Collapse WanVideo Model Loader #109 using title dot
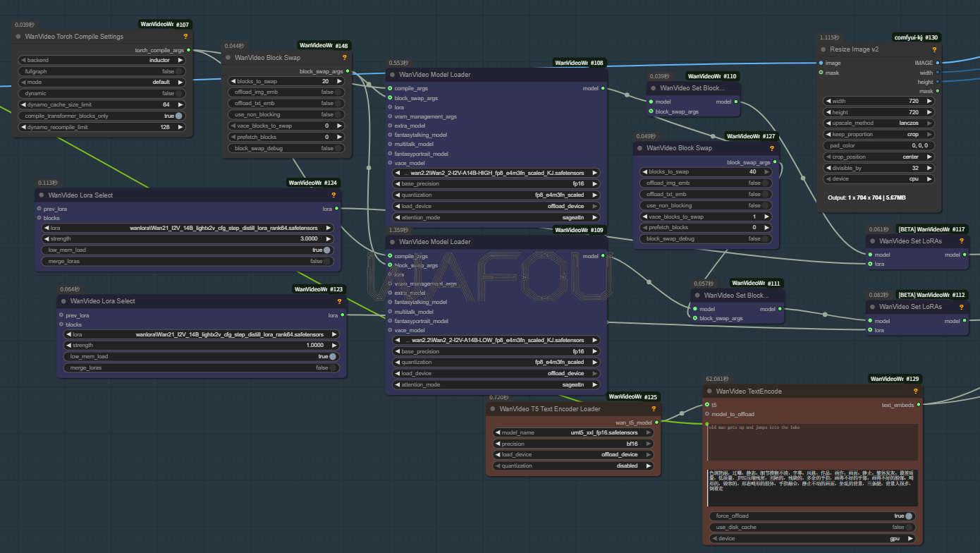The width and height of the screenshot is (980, 553). point(392,241)
